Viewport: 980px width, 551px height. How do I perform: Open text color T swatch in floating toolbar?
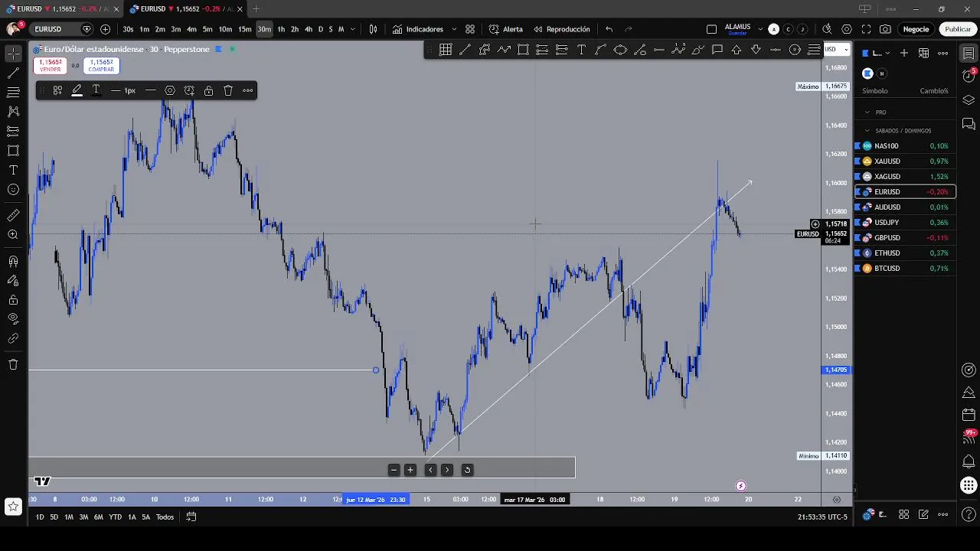[96, 90]
